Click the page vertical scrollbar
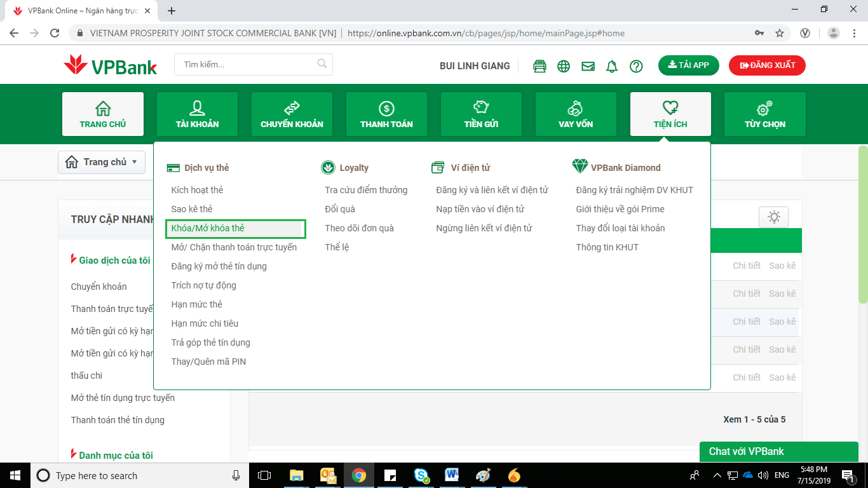This screenshot has width=868, height=488. (x=863, y=224)
